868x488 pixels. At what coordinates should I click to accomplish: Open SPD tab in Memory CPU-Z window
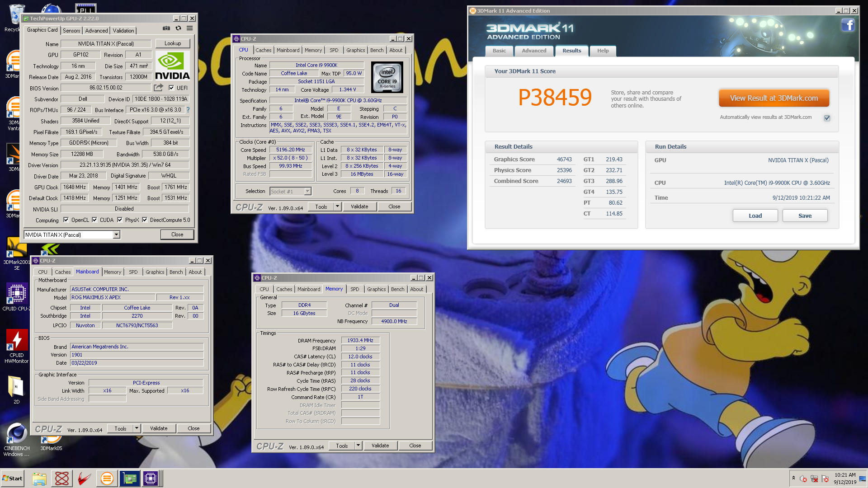pyautogui.click(x=355, y=289)
